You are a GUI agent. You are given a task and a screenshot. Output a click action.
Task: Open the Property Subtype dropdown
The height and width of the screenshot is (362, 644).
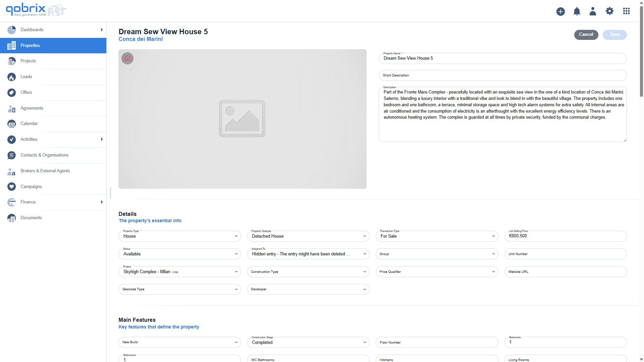308,236
